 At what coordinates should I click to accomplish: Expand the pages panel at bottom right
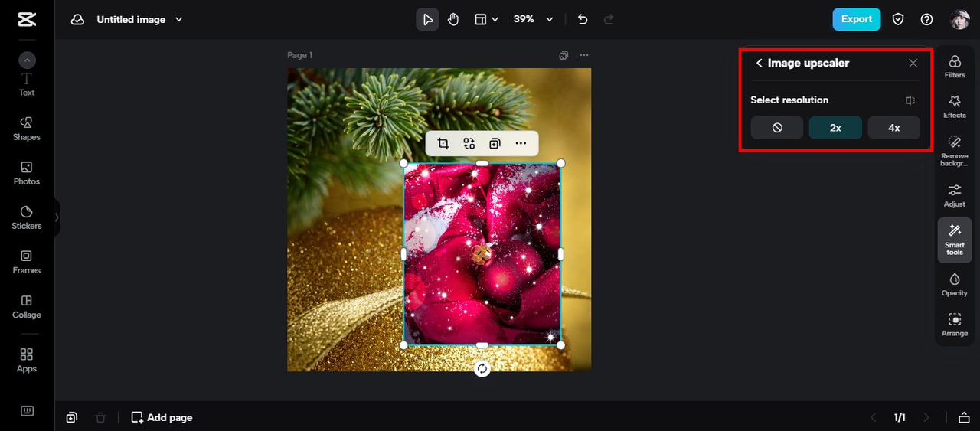coord(963,417)
